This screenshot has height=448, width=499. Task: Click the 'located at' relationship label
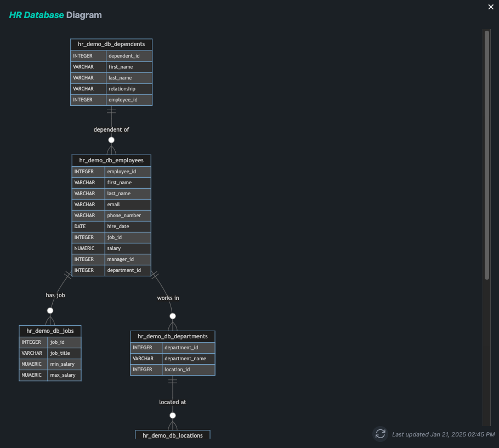(173, 402)
